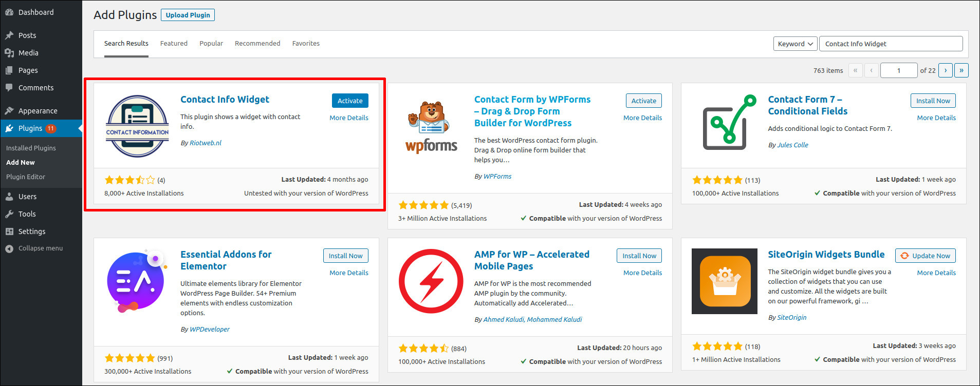
Task: Open the WPDeveloper author link
Action: click(x=210, y=329)
